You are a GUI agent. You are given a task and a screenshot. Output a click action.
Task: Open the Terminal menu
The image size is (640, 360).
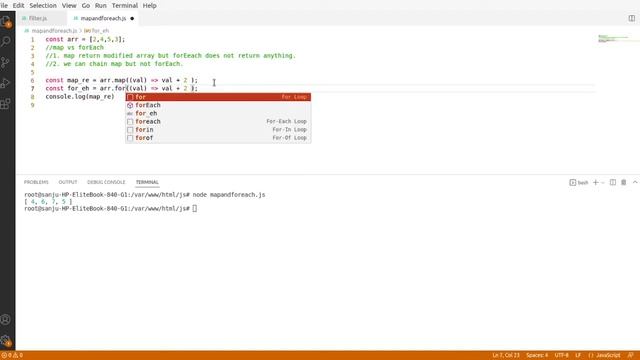click(124, 5)
